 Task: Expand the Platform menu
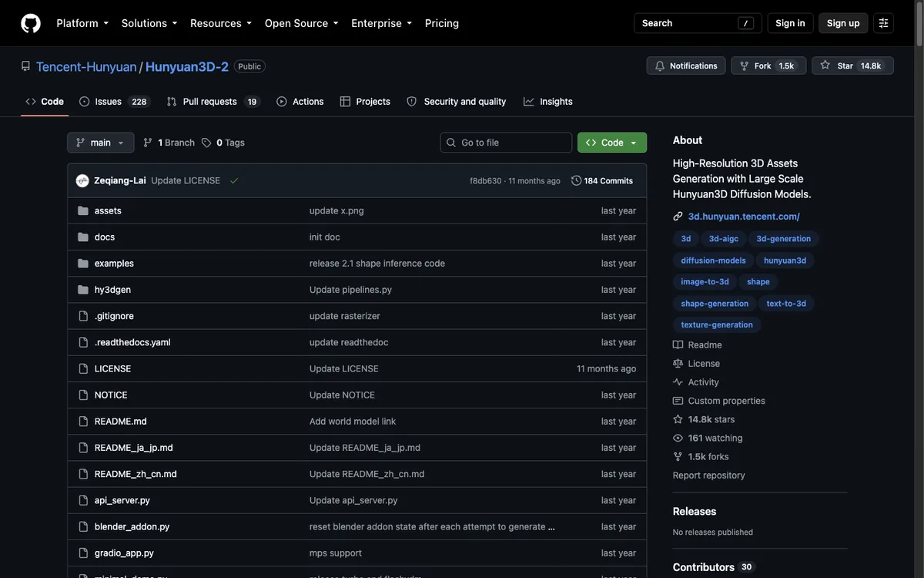click(x=82, y=23)
